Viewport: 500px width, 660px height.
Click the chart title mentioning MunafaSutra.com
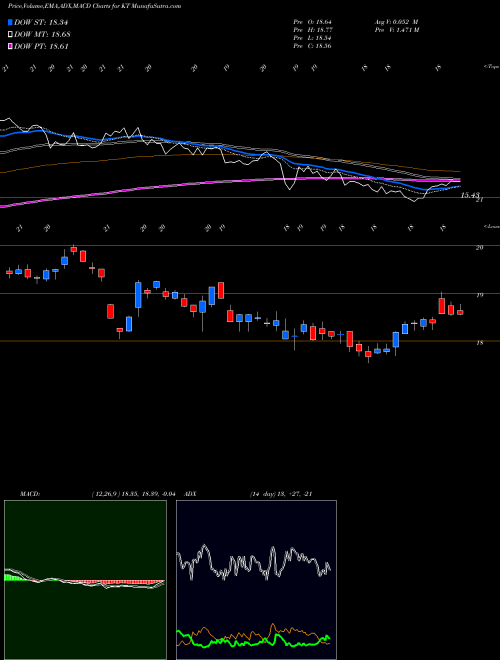tap(95, 6)
